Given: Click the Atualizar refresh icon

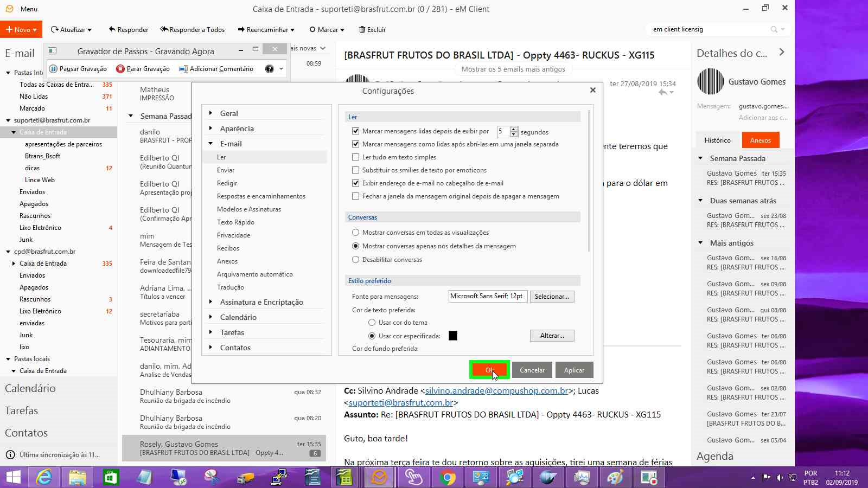Looking at the screenshot, I should tap(54, 29).
